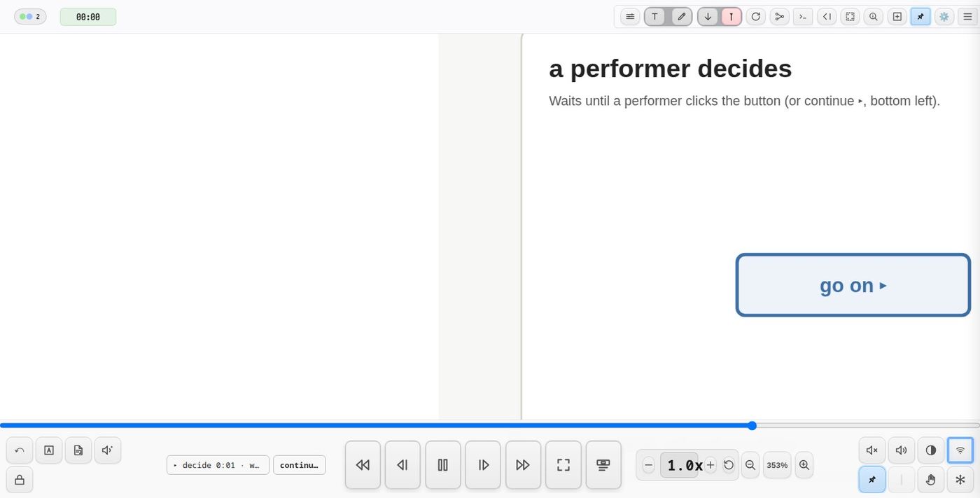Click the asterisk icon

pyautogui.click(x=960, y=480)
